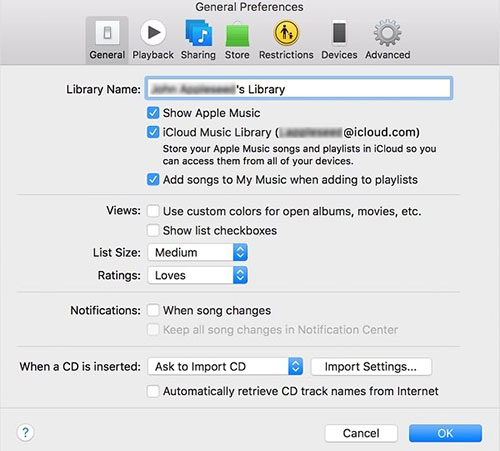The height and width of the screenshot is (451, 500).
Task: Click the iCloud storage description text
Action: 299,155
